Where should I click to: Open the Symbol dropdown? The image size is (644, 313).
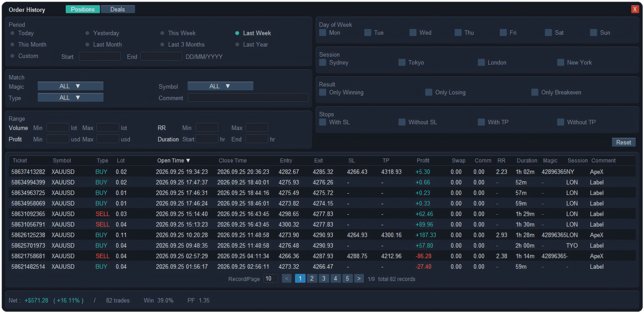[x=221, y=86]
